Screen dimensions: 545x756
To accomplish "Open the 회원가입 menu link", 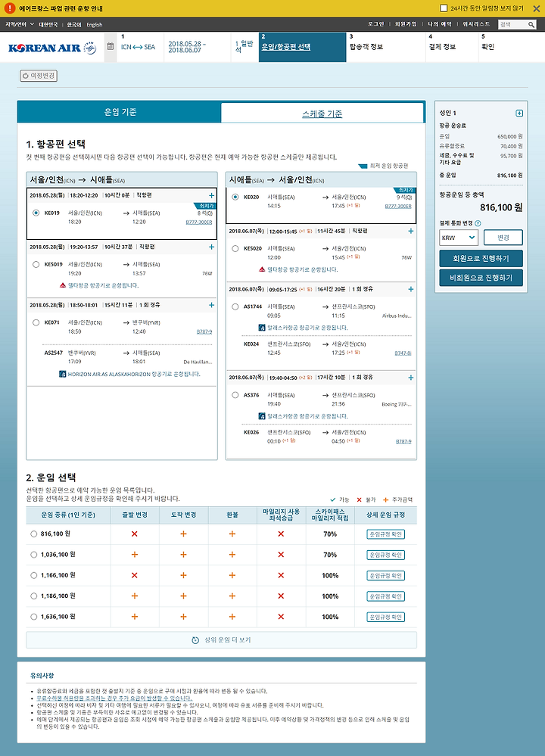I will click(x=406, y=24).
